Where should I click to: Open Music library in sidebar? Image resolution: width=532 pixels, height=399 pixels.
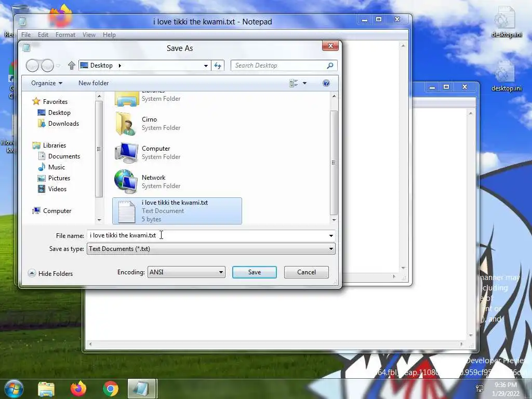(51, 167)
